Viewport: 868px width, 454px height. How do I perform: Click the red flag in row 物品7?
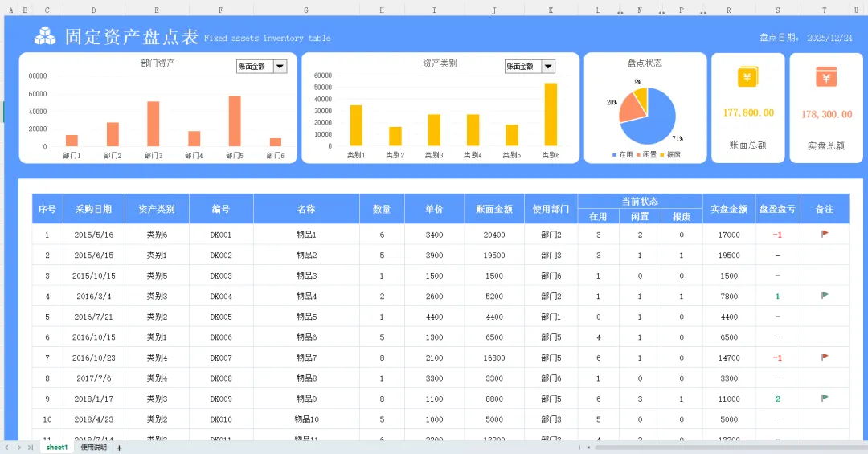coord(825,357)
